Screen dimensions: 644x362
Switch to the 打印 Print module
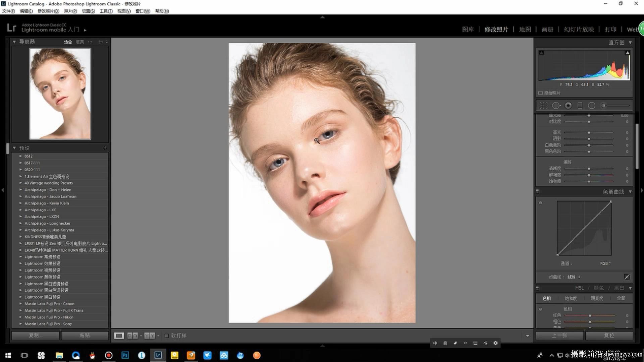[x=610, y=29]
